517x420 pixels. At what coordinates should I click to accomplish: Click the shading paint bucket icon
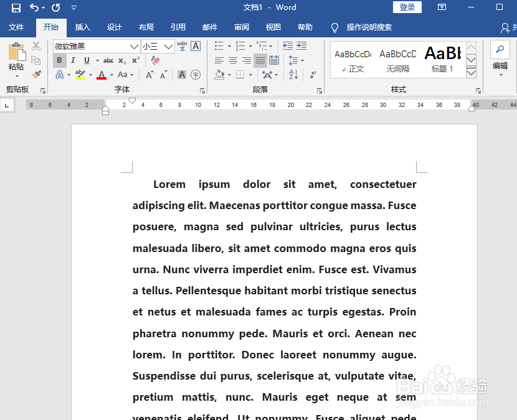pyautogui.click(x=220, y=75)
